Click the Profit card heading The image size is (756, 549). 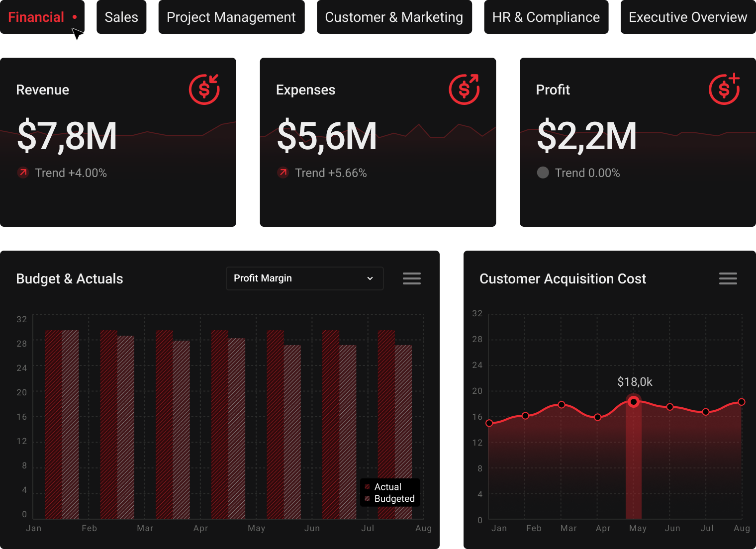click(x=553, y=90)
